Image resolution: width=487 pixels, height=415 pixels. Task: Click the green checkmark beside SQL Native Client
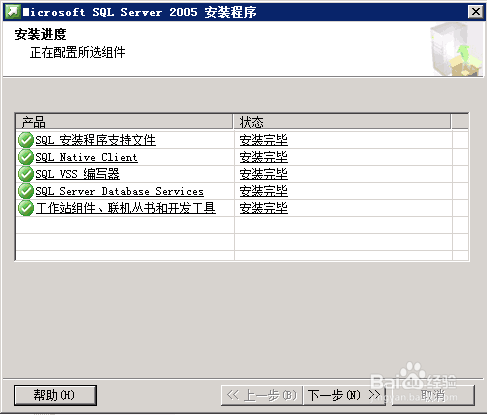pyautogui.click(x=26, y=157)
